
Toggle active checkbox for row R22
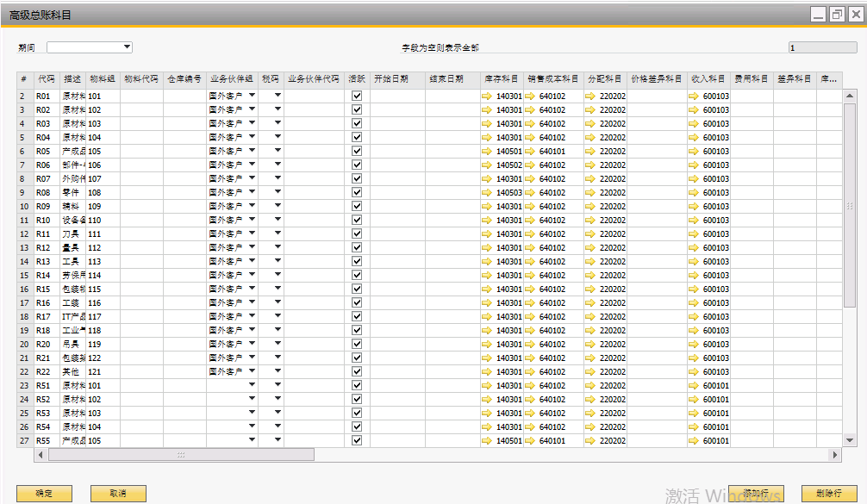coord(357,372)
